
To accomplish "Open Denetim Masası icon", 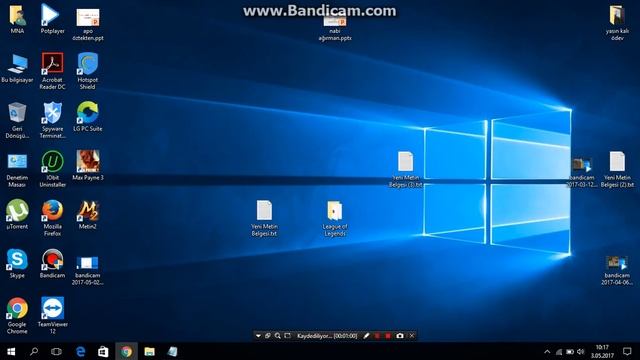I will pyautogui.click(x=17, y=169).
